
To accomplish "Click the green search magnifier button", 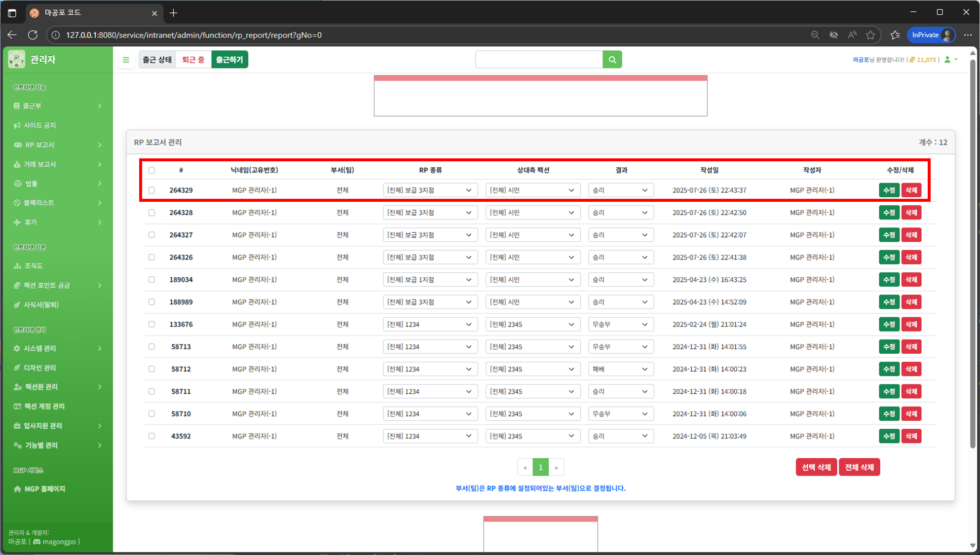I will coord(612,60).
